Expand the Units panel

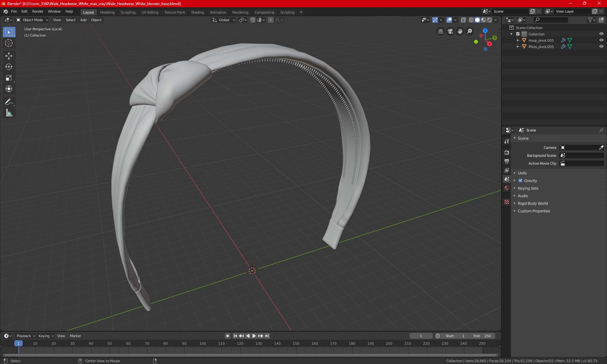(522, 173)
